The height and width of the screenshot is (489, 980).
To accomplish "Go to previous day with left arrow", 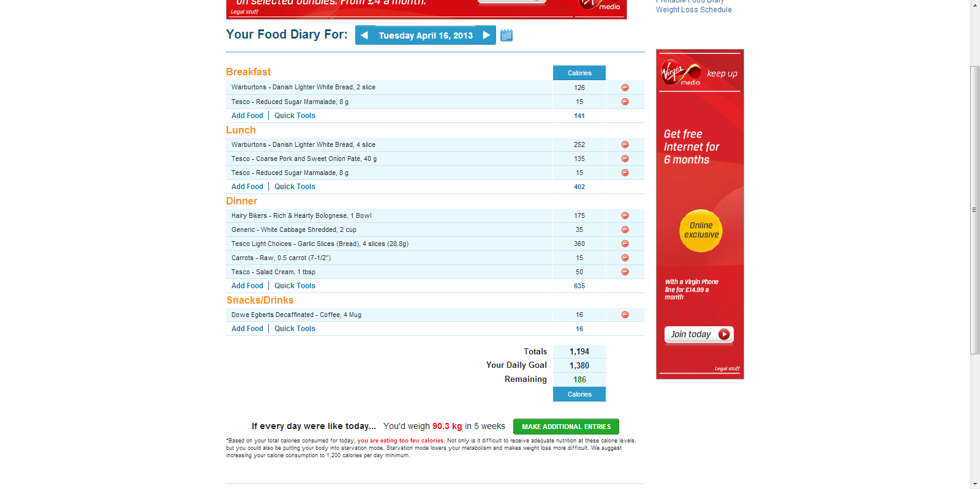I will tap(364, 35).
